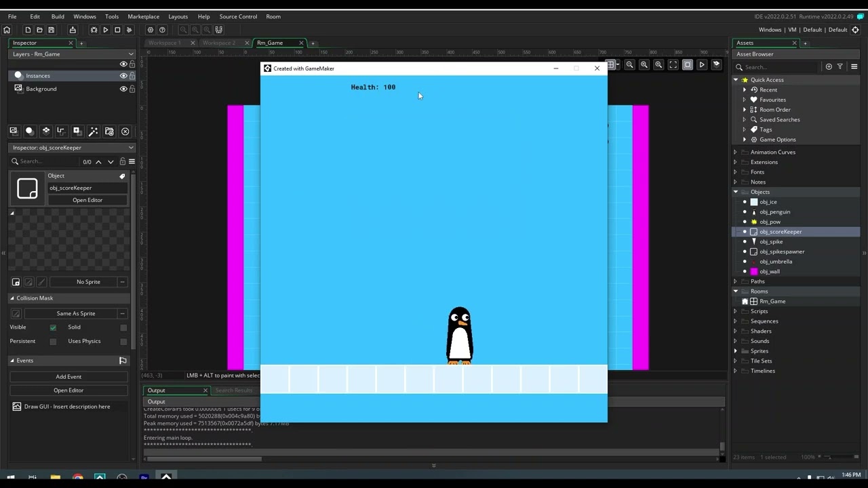Enable the Uses Physics checkbox
Screen dimensions: 868x488
pos(123,342)
